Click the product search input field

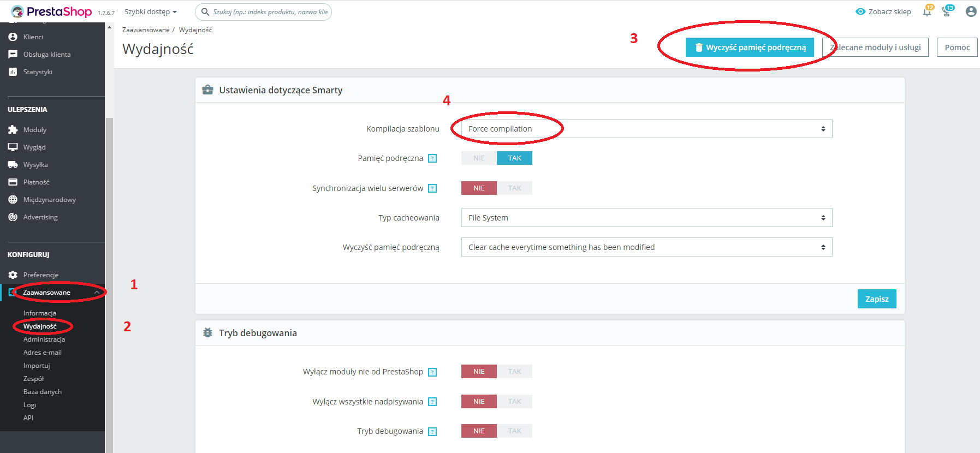tap(270, 12)
